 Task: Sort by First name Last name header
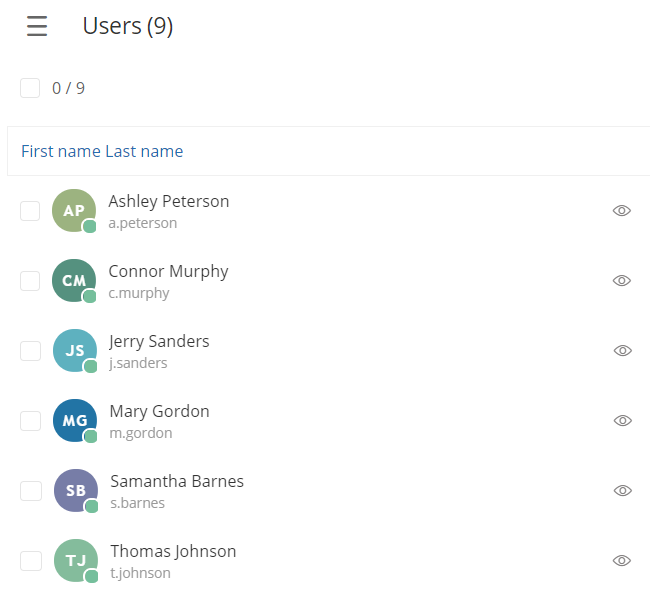[x=102, y=151]
